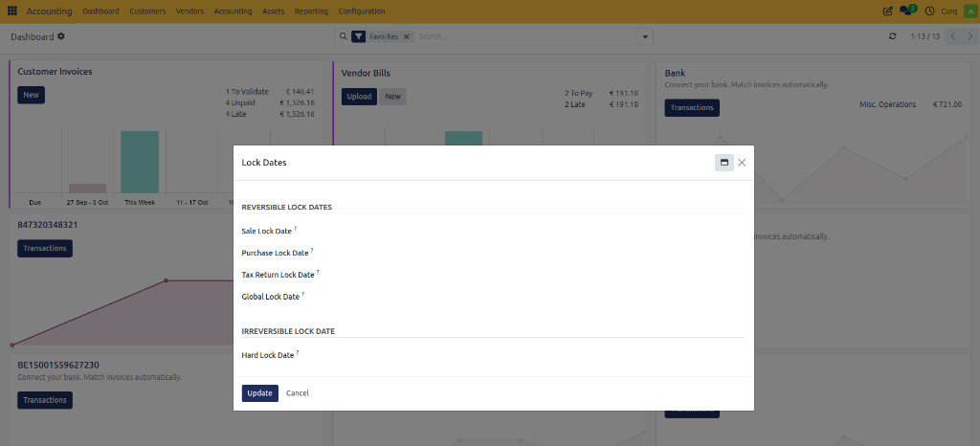980x446 pixels.
Task: Open the Dashboard menu
Action: coord(100,11)
